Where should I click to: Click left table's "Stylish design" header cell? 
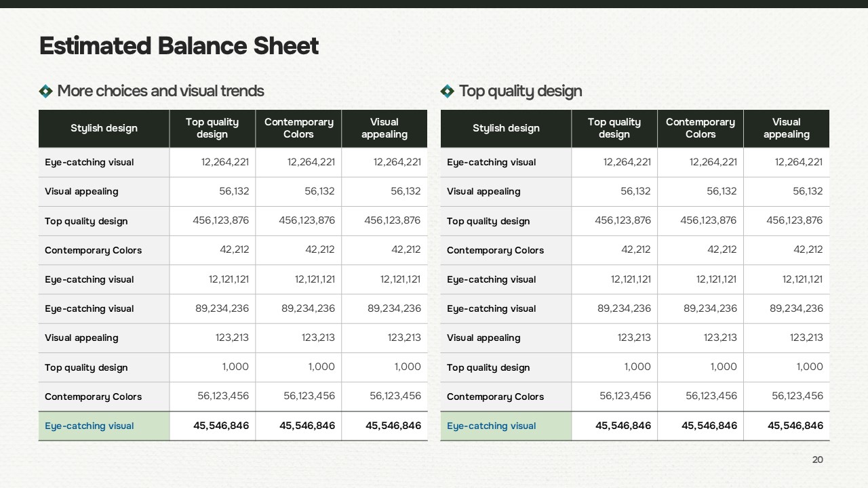104,128
